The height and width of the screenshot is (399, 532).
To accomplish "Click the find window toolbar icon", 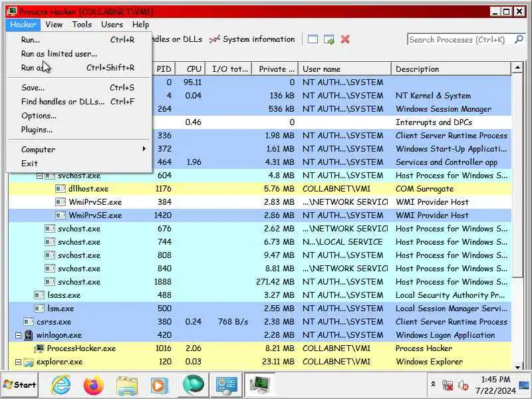I will click(x=313, y=39).
